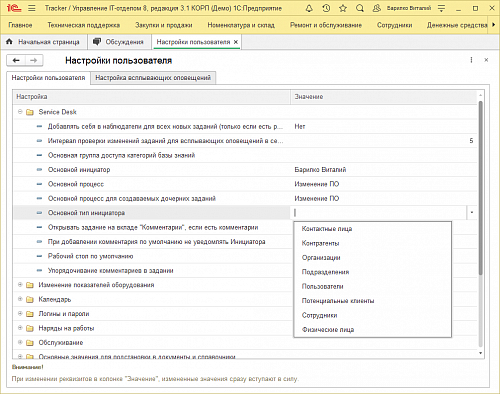Select Контактные лица from dropdown list
The height and width of the screenshot is (394, 500).
[x=372, y=229]
